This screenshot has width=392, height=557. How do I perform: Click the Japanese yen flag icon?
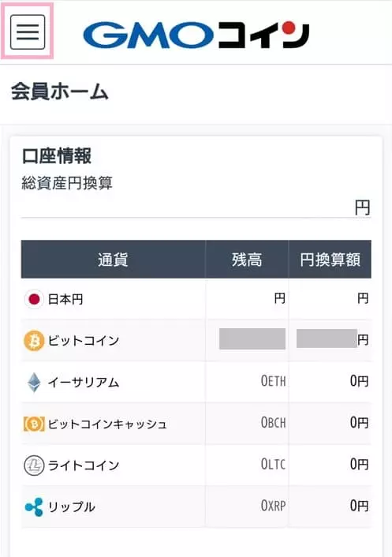pos(34,299)
